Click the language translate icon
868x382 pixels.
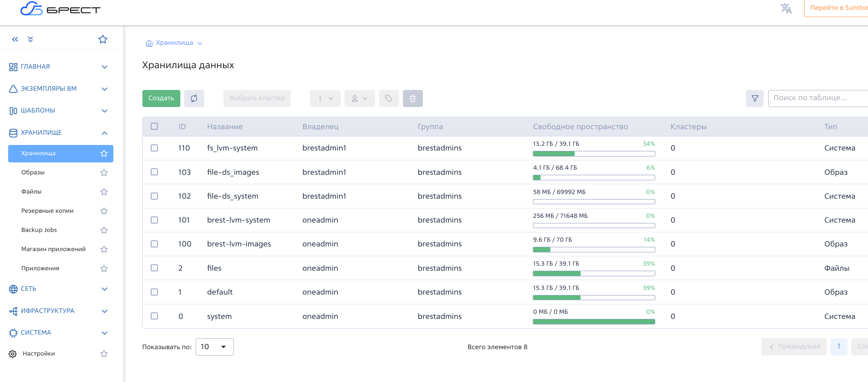click(786, 9)
